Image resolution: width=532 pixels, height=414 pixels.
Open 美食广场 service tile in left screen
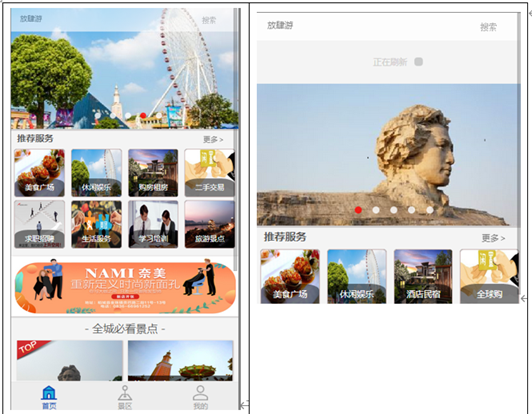[39, 173]
